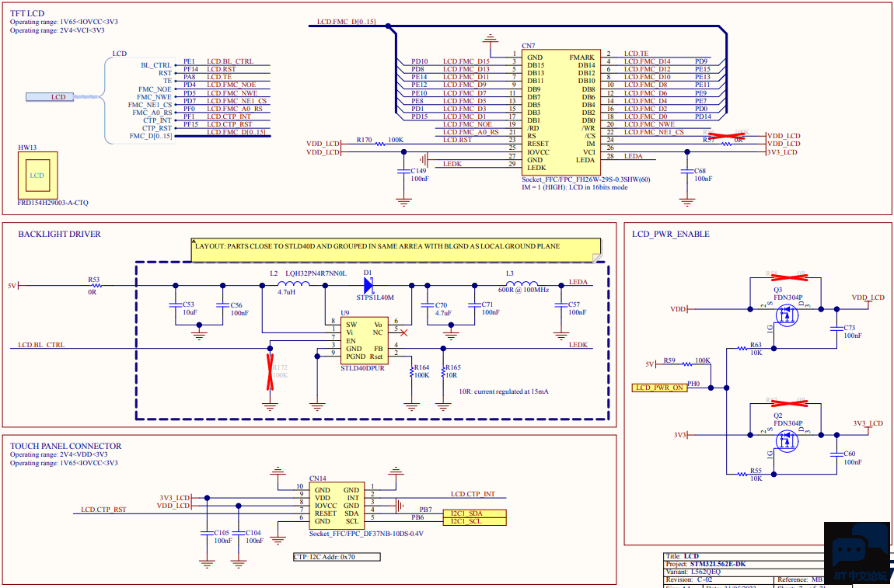Click the 'FRD154H29003-A-CTQ' part label
The height and width of the screenshot is (588, 894).
pyautogui.click(x=53, y=202)
